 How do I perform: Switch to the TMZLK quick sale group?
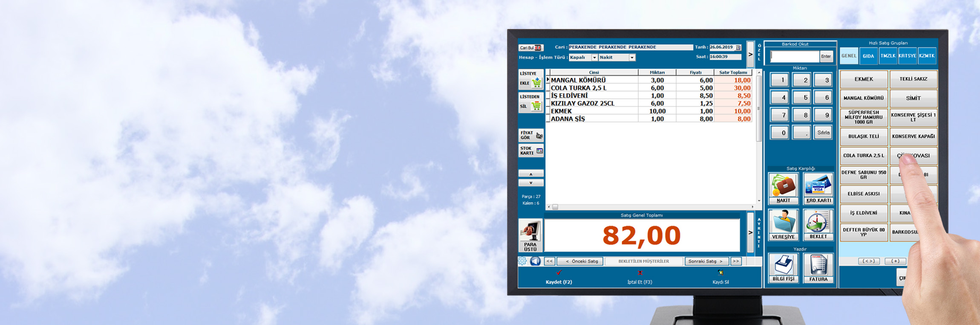click(888, 56)
